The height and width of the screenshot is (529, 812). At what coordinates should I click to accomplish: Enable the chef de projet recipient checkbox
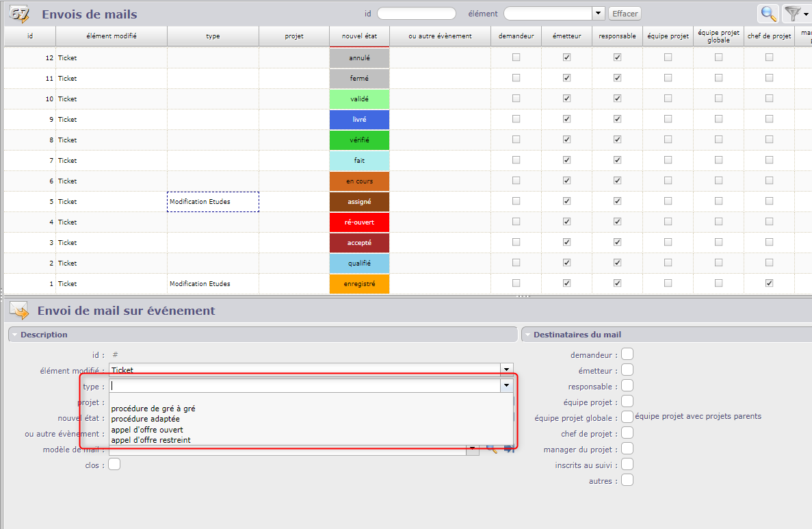(627, 433)
